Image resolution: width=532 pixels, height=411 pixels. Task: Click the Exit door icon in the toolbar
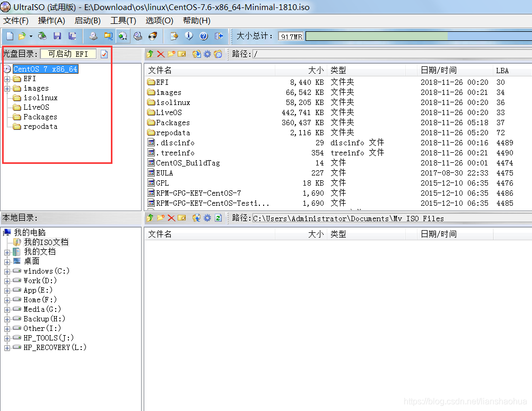219,36
